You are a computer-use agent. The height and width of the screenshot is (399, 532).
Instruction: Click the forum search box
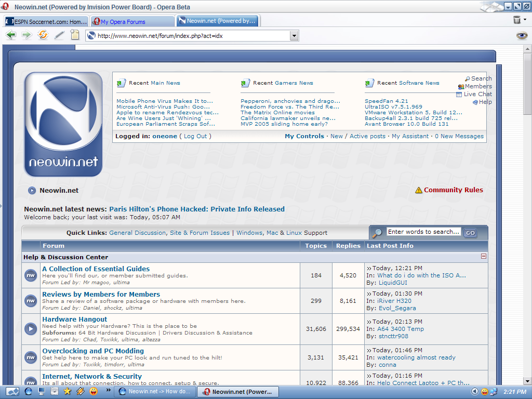pos(423,232)
